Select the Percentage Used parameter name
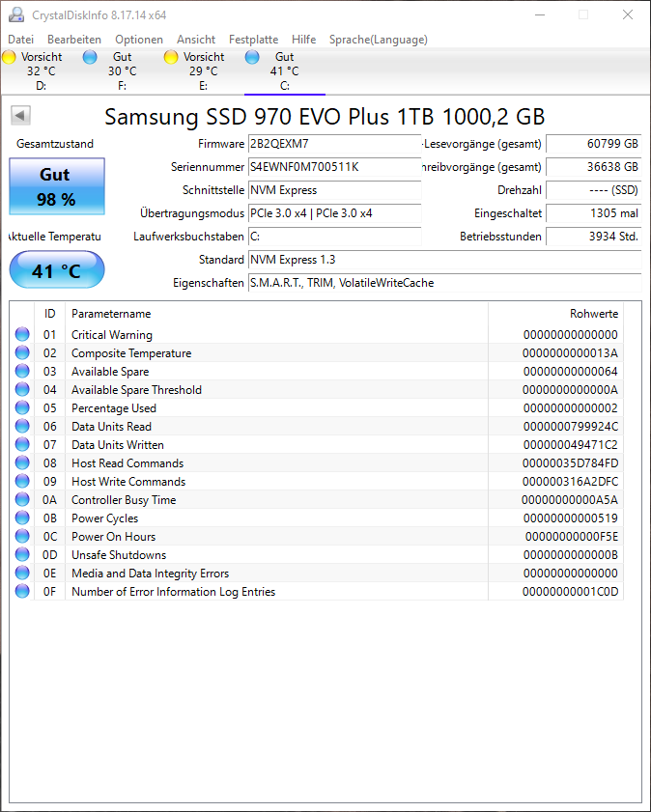 click(x=114, y=408)
